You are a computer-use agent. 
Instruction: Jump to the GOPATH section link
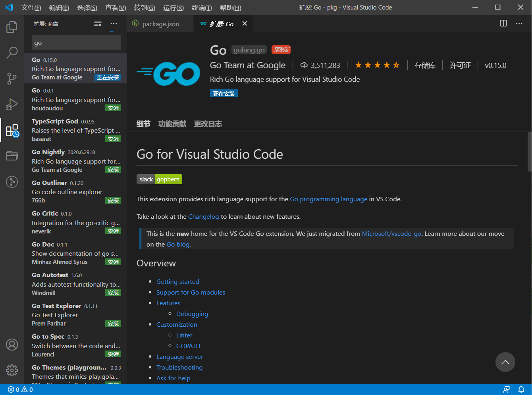[x=188, y=346]
